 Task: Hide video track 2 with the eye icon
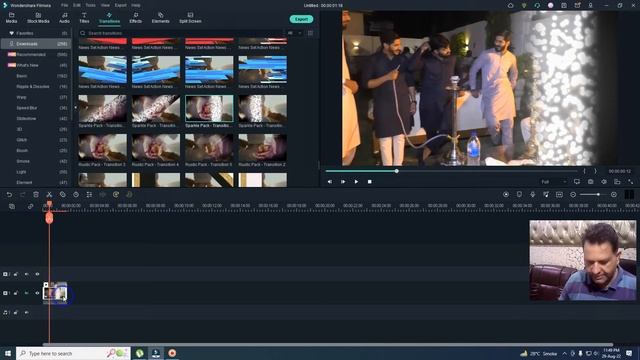37,274
